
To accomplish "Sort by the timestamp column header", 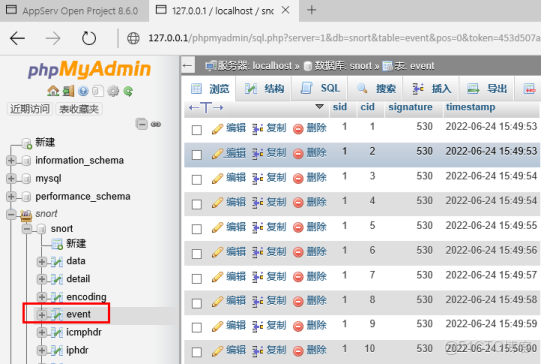I will (470, 107).
